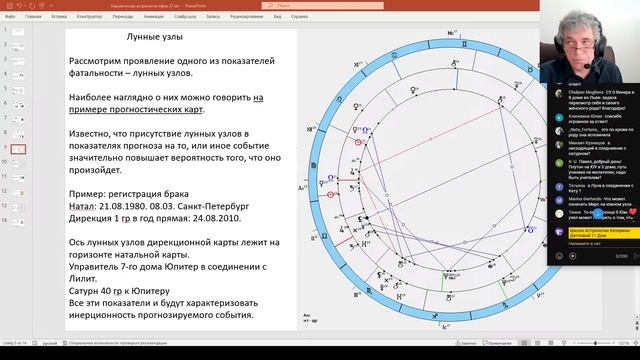Click the emoji icon below chat input

tap(559, 256)
